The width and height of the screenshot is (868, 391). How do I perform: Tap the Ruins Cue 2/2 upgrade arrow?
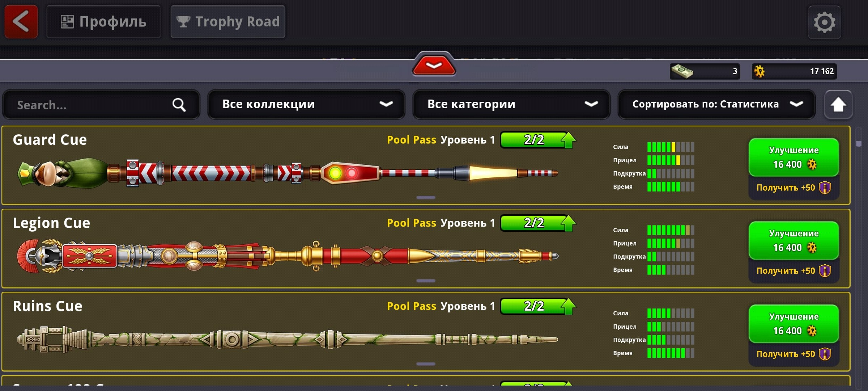pyautogui.click(x=569, y=307)
